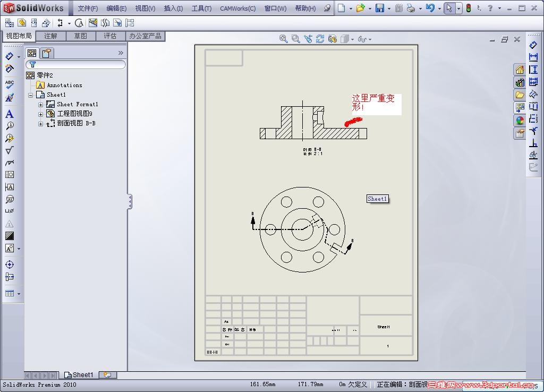The image size is (544, 392).
Task: Select the Auto Balloon tool
Action: click(x=10, y=138)
